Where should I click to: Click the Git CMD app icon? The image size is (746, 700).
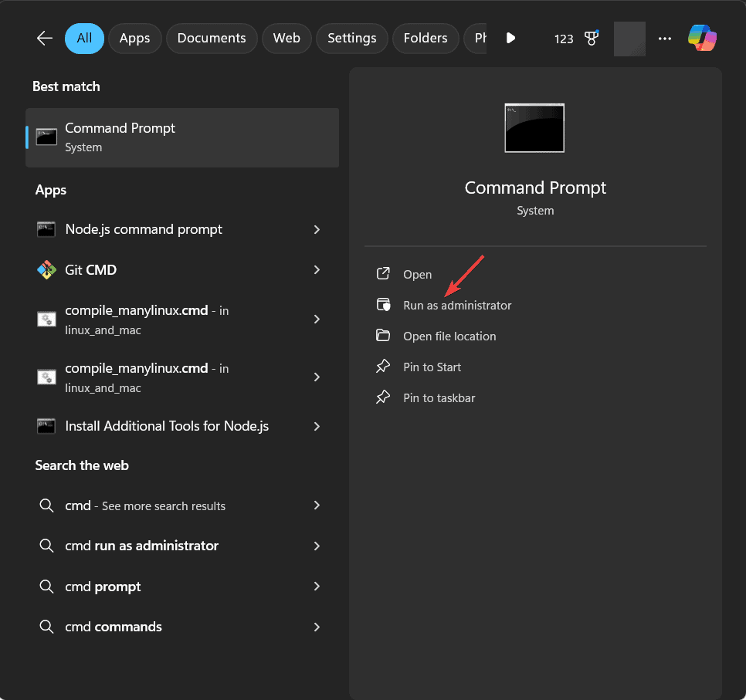coord(46,270)
